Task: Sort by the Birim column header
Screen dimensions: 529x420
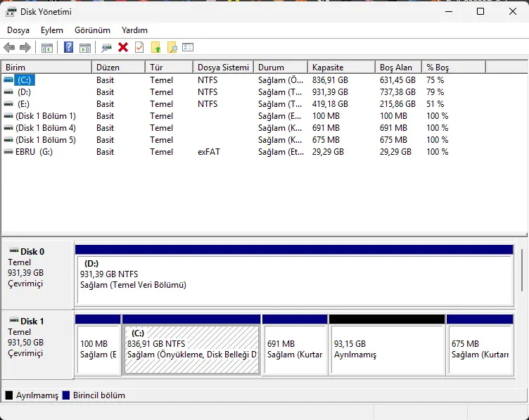Action: pos(47,67)
